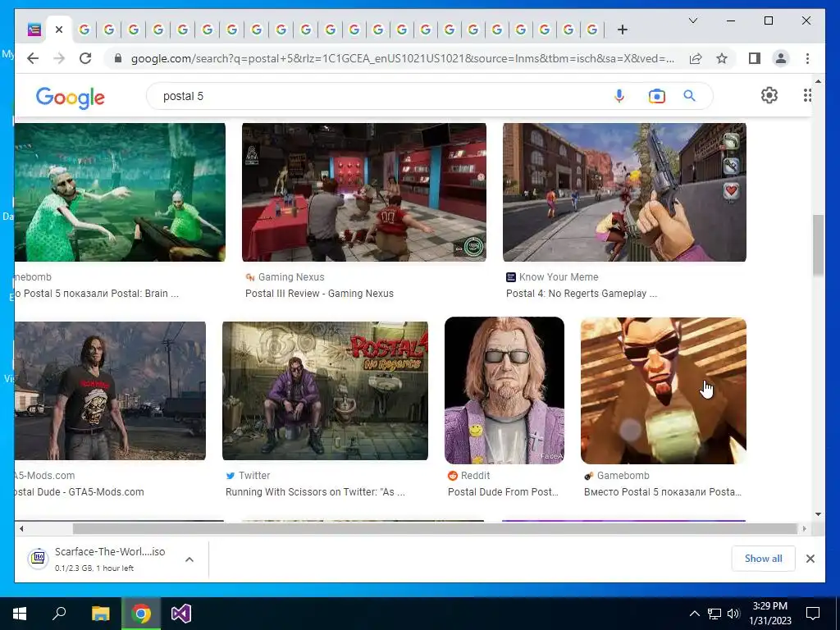
Task: Click the horizontal scroll-left arrow
Action: [21, 529]
